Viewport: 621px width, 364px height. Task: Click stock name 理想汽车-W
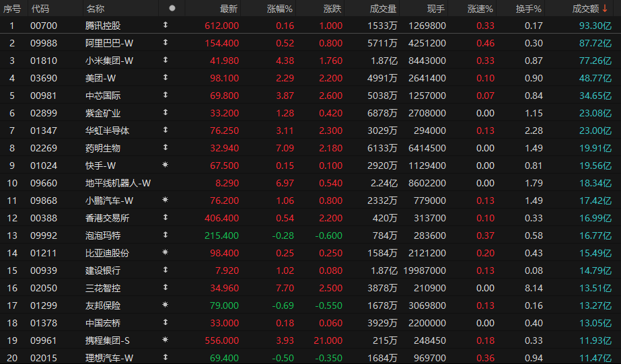109,358
